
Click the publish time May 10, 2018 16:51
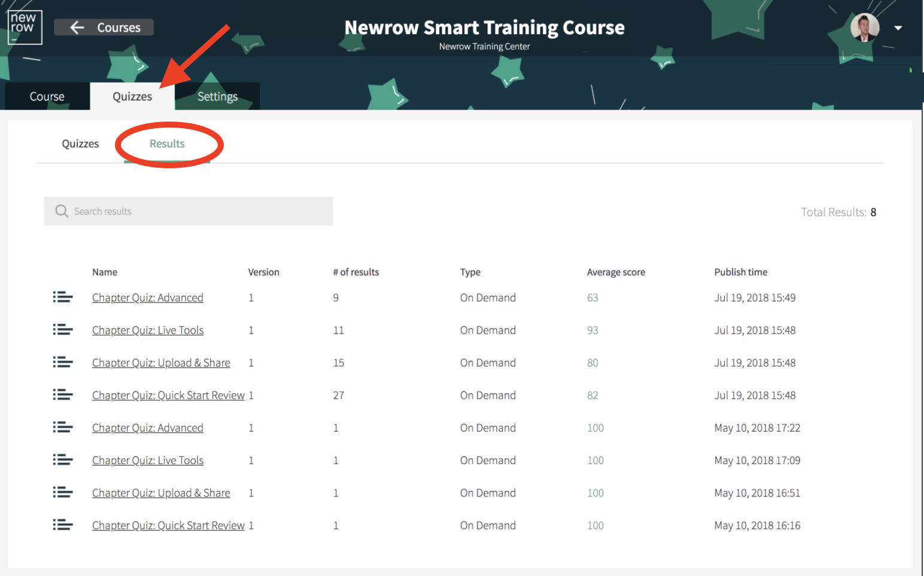click(757, 493)
